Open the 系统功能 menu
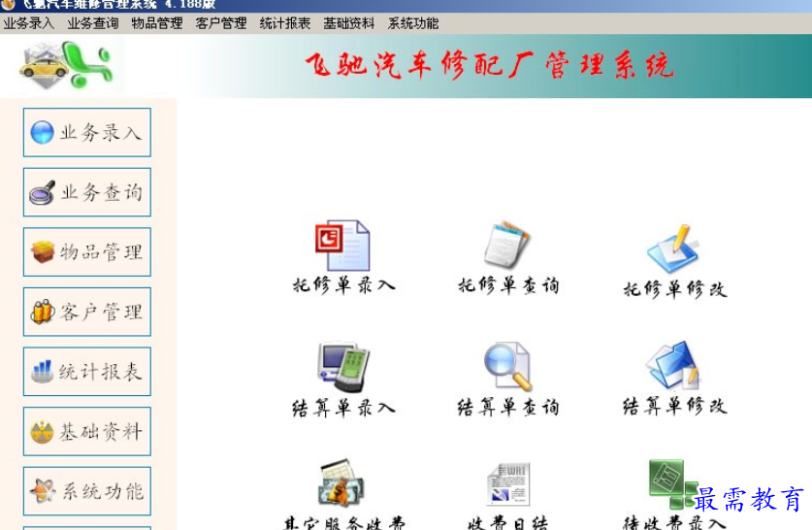The width and height of the screenshot is (812, 530). tap(413, 23)
